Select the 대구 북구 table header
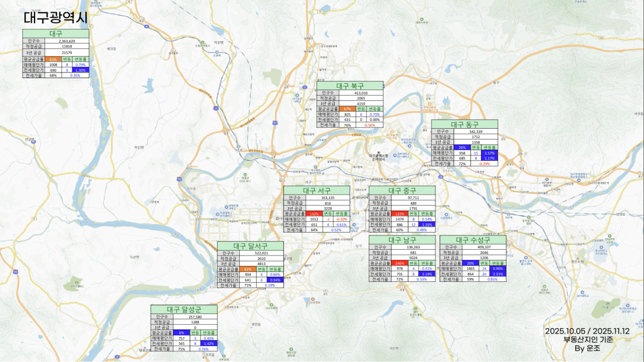Image resolution: width=644 pixels, height=362 pixels. pos(350,86)
